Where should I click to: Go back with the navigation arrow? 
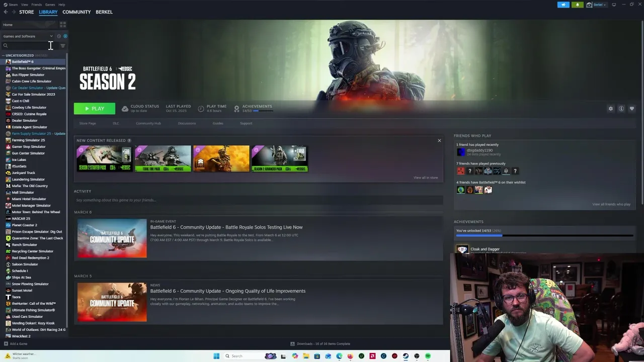(6, 12)
